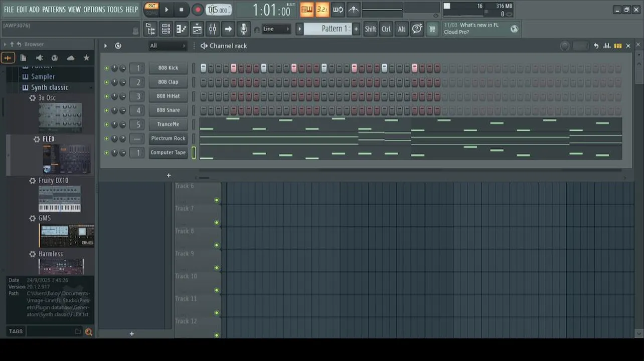This screenshot has height=361, width=644.
Task: Select Browser starred favorites tab icon
Action: 86,58
